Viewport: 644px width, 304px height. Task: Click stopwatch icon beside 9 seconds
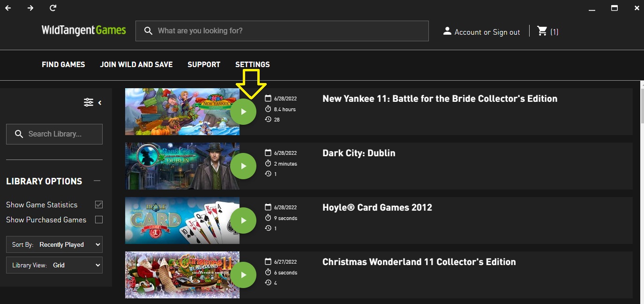[x=268, y=218]
